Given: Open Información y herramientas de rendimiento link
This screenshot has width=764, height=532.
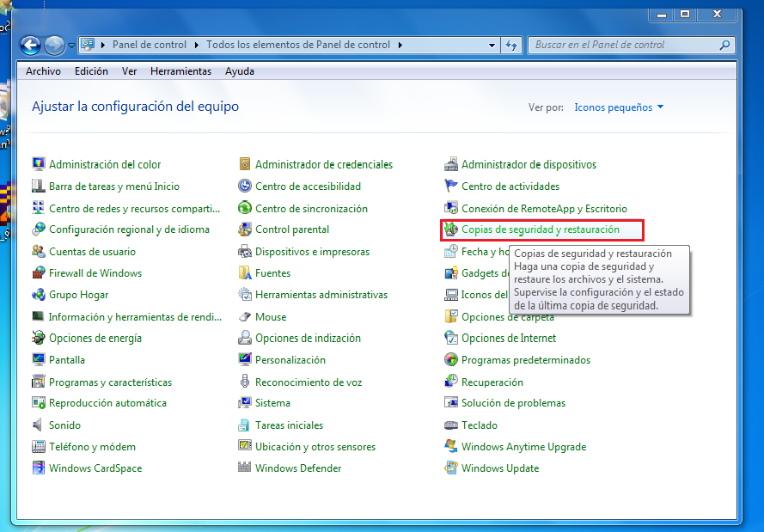Looking at the screenshot, I should (135, 317).
